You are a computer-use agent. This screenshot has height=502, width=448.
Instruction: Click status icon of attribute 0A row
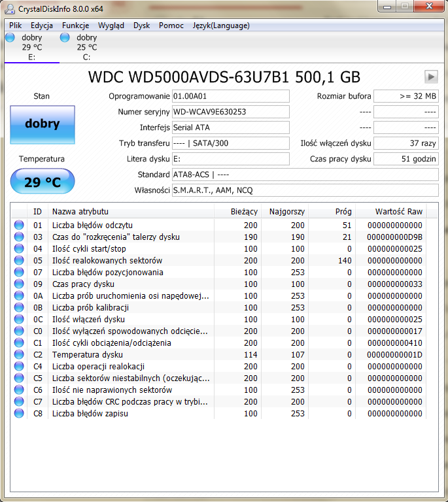pyautogui.click(x=19, y=296)
